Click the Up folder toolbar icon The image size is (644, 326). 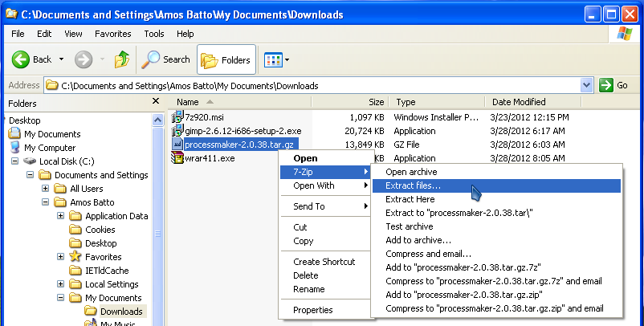click(122, 59)
